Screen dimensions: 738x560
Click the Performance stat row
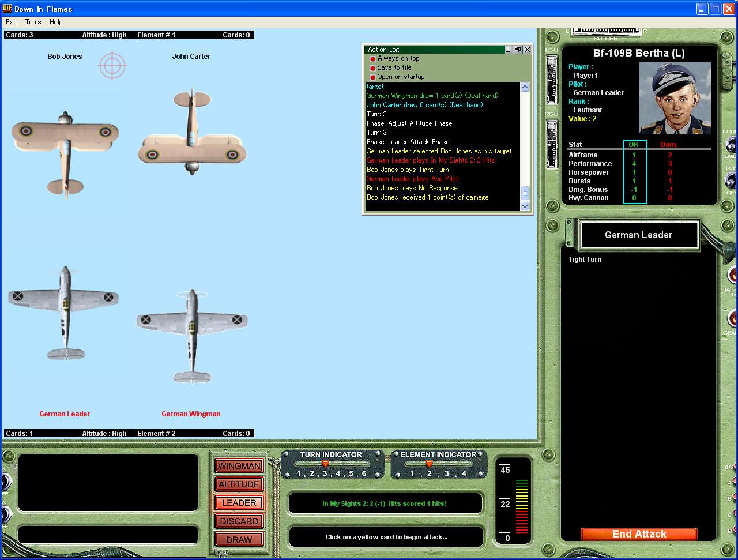[x=639, y=164]
